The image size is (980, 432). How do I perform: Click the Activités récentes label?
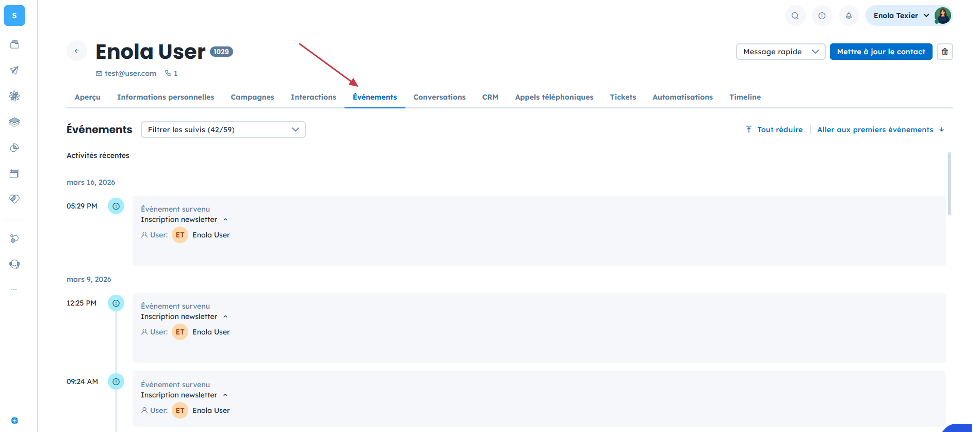[x=98, y=155]
